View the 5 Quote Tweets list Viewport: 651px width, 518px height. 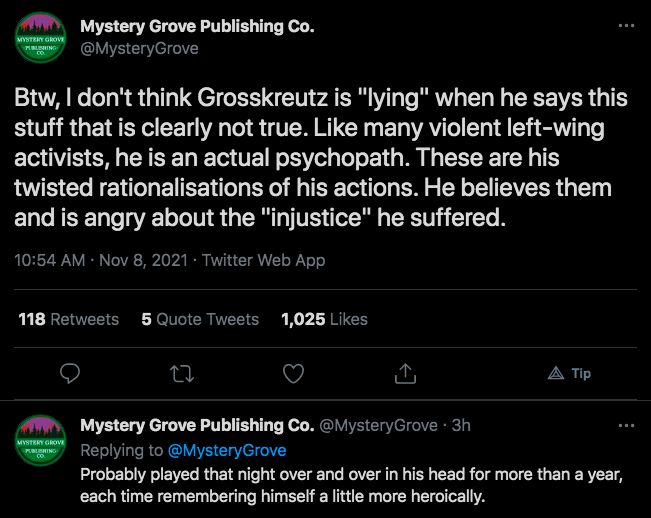click(200, 319)
